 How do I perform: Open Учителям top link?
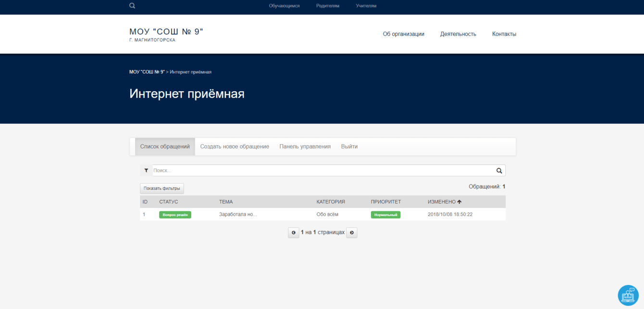(366, 6)
